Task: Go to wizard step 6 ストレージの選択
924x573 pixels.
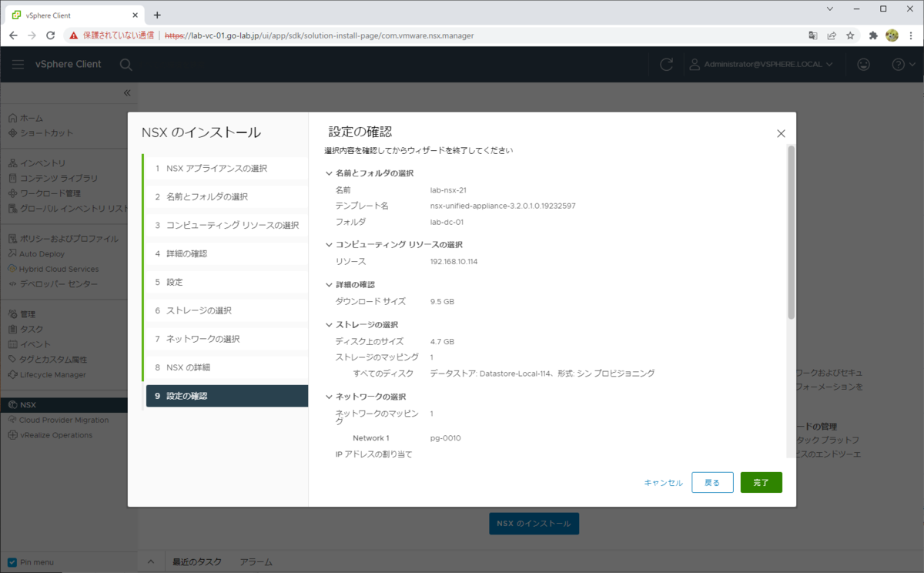Action: click(x=226, y=310)
